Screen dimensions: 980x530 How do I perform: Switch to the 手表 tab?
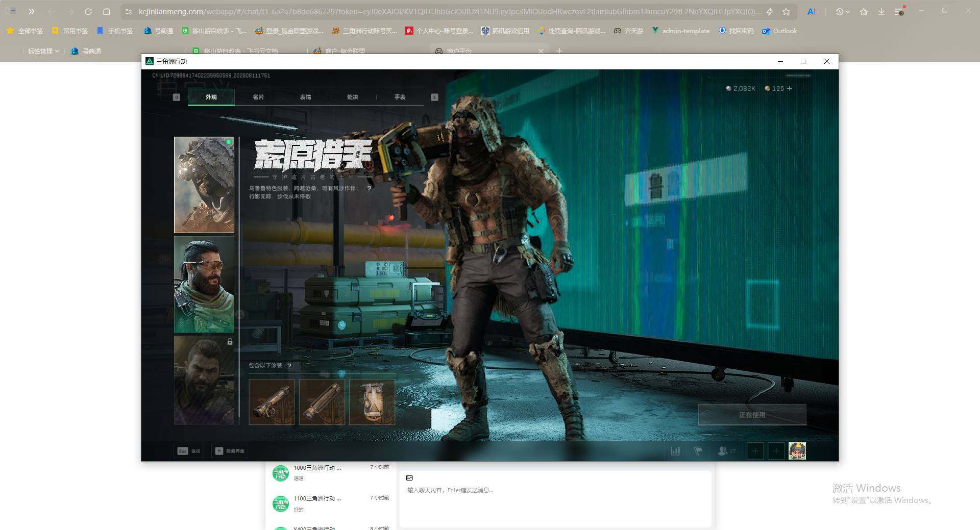400,97
